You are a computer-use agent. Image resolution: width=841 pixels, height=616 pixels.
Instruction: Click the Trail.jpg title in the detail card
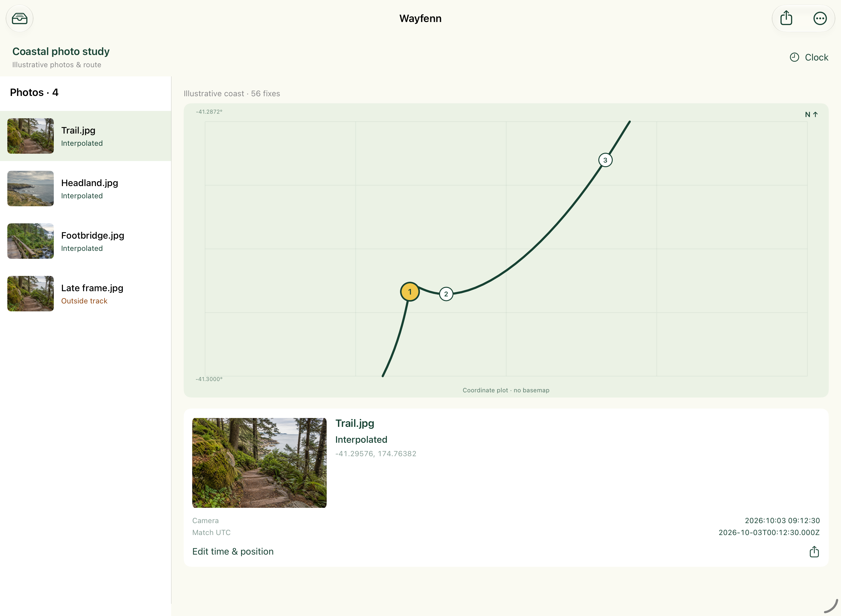pos(355,424)
